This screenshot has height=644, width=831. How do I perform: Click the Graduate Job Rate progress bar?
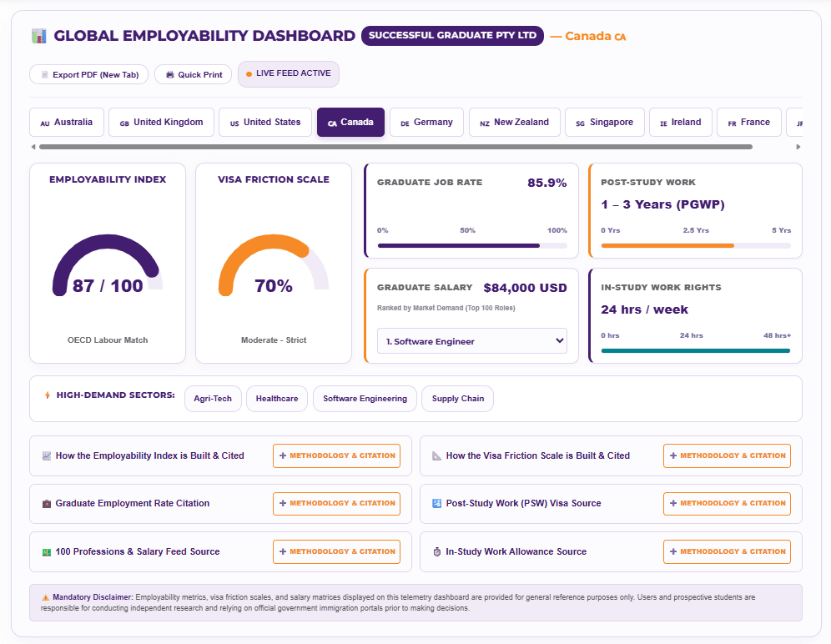(472, 245)
